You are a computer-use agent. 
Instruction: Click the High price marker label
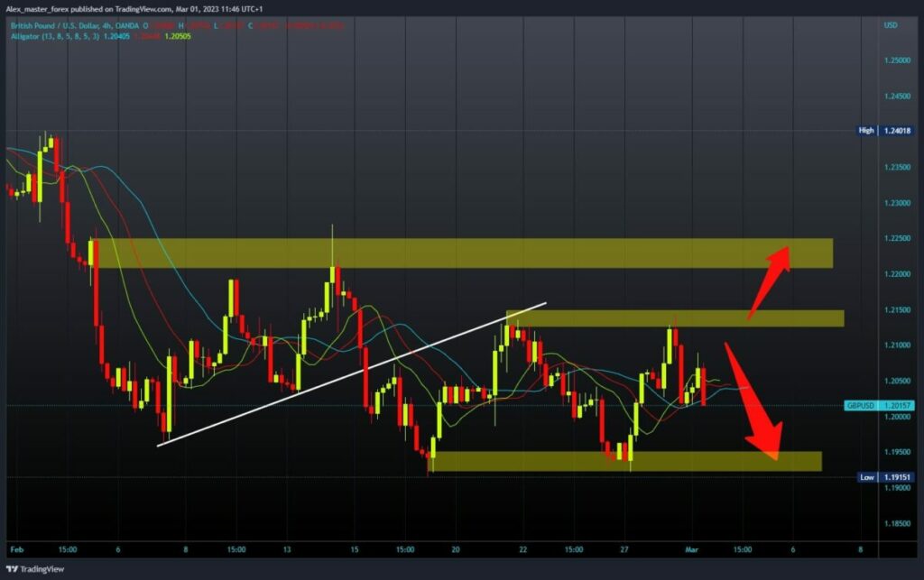865,131
